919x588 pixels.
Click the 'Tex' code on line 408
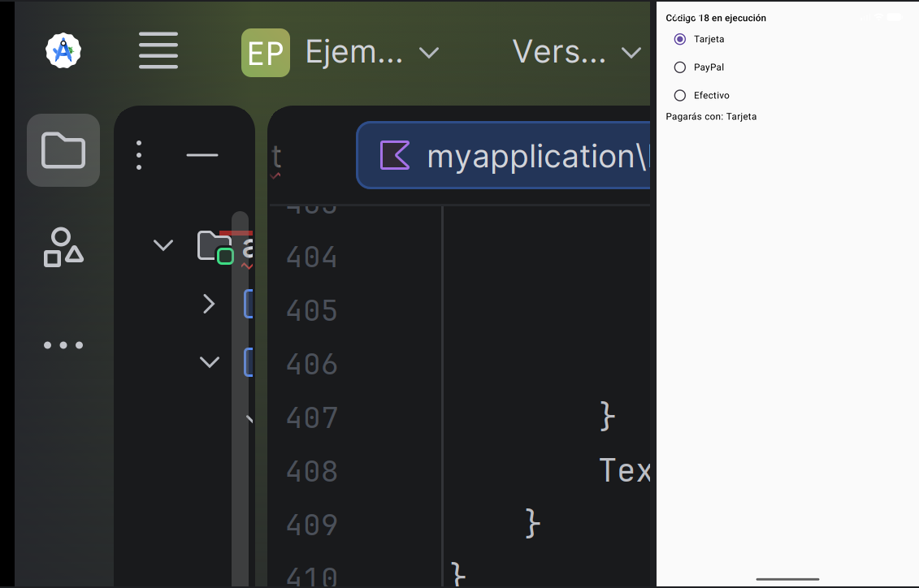(x=625, y=470)
